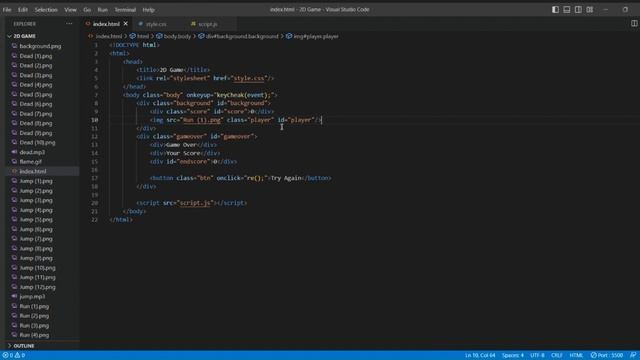Restore down the VS Code window
The width and height of the screenshot is (640, 360).
point(625,9)
